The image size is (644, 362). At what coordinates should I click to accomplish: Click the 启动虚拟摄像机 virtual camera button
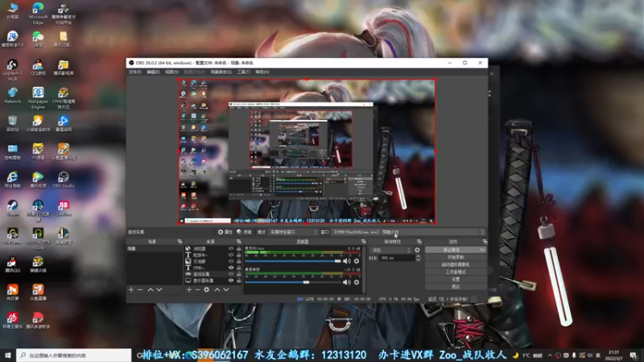(x=456, y=265)
